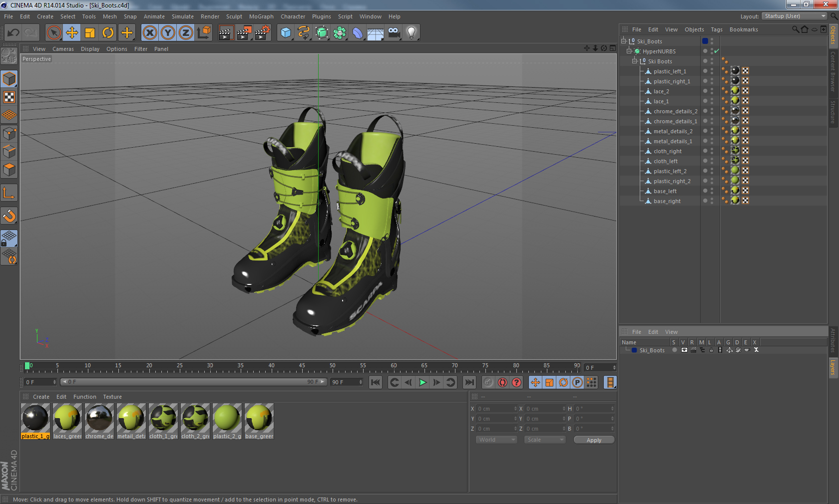The image size is (839, 504).
Task: Activate the Scale tool
Action: pyautogui.click(x=90, y=33)
